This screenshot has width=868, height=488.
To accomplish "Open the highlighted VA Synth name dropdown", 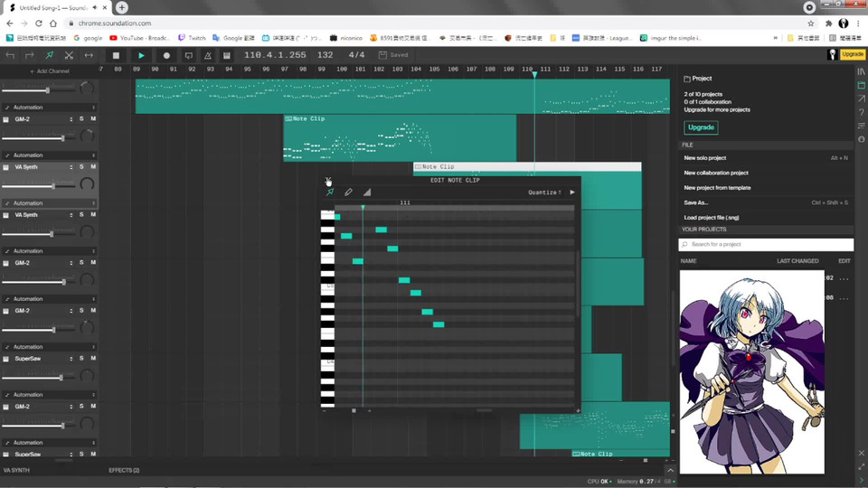I will tap(71, 167).
